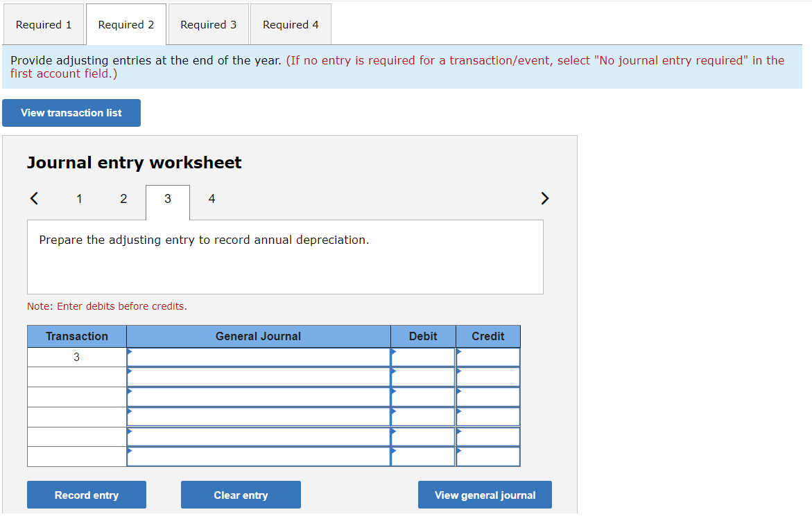
Task: Open the Required 1 tab
Action: pyautogui.click(x=44, y=24)
